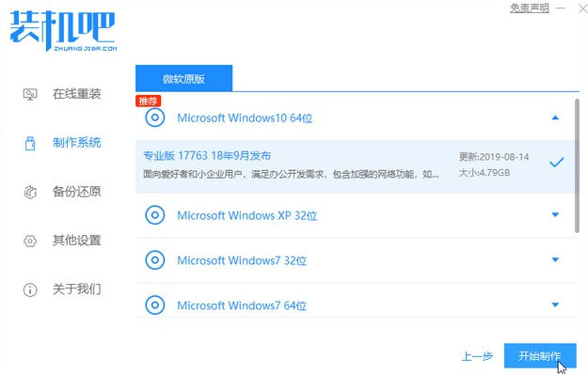Click the disc icon for Windows XP 32位
This screenshot has width=588, height=374.
[x=155, y=215]
